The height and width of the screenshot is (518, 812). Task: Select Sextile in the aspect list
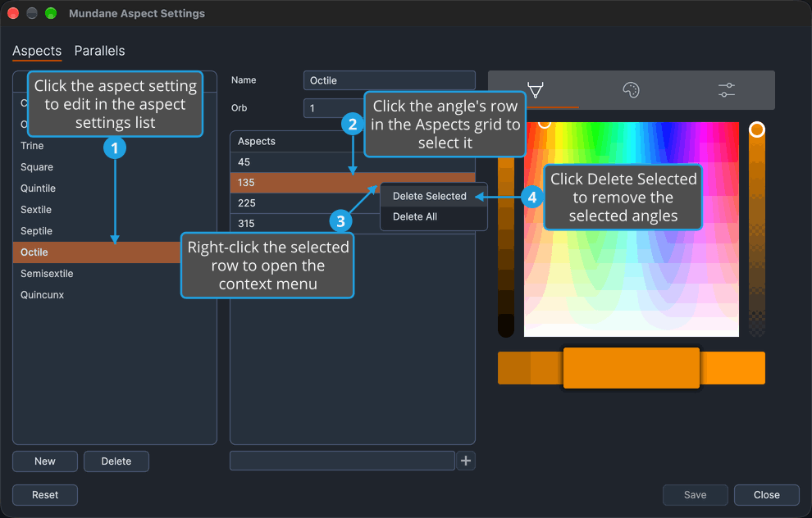coord(114,210)
